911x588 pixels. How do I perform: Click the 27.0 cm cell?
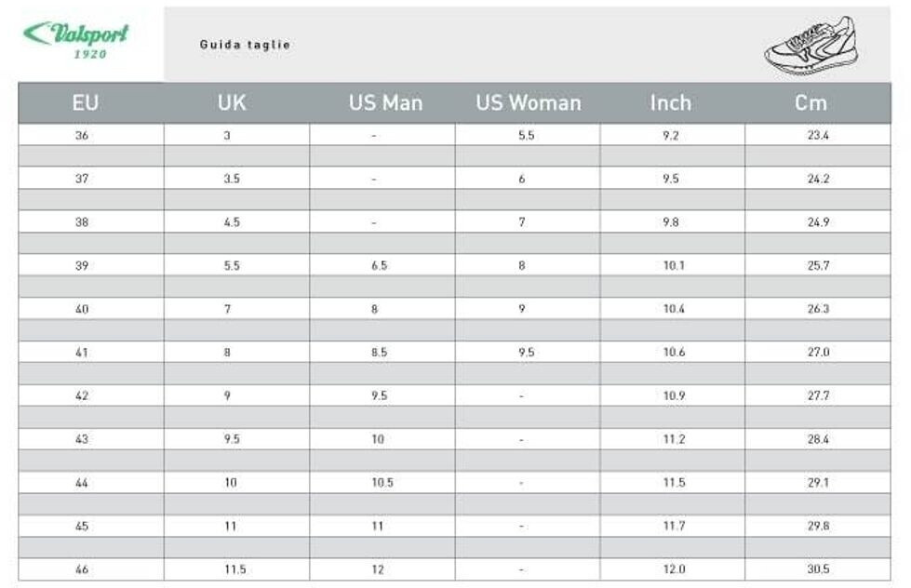[x=818, y=353]
